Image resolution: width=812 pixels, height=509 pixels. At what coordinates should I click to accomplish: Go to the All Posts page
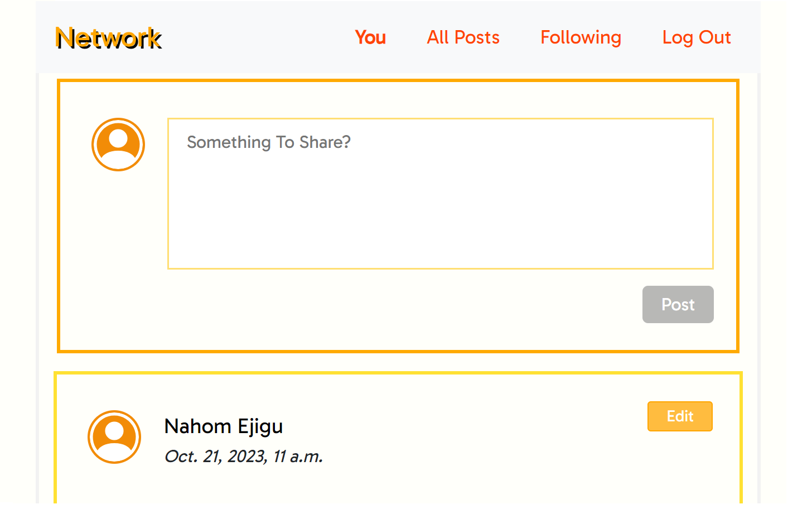tap(463, 37)
